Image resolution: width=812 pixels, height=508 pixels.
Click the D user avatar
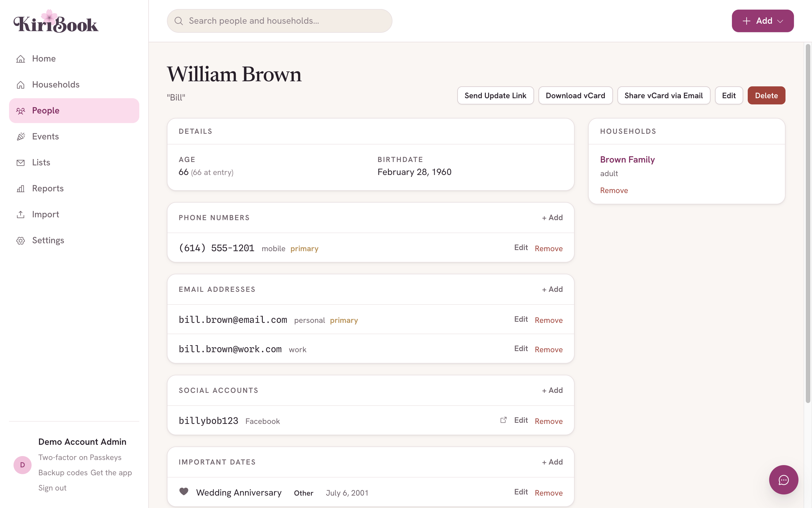click(x=23, y=465)
